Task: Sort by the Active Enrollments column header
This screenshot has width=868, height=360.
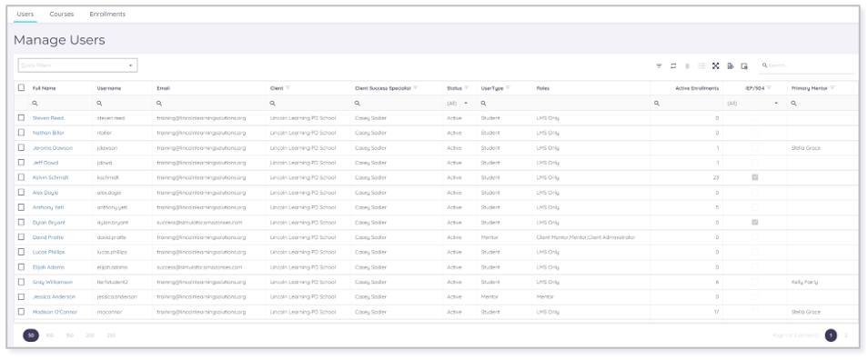Action: coord(697,88)
